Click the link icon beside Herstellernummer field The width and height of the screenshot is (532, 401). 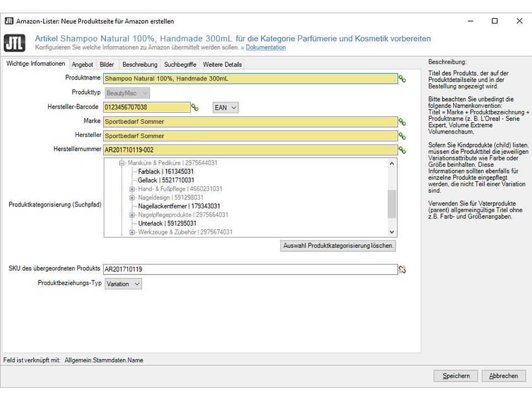402,150
